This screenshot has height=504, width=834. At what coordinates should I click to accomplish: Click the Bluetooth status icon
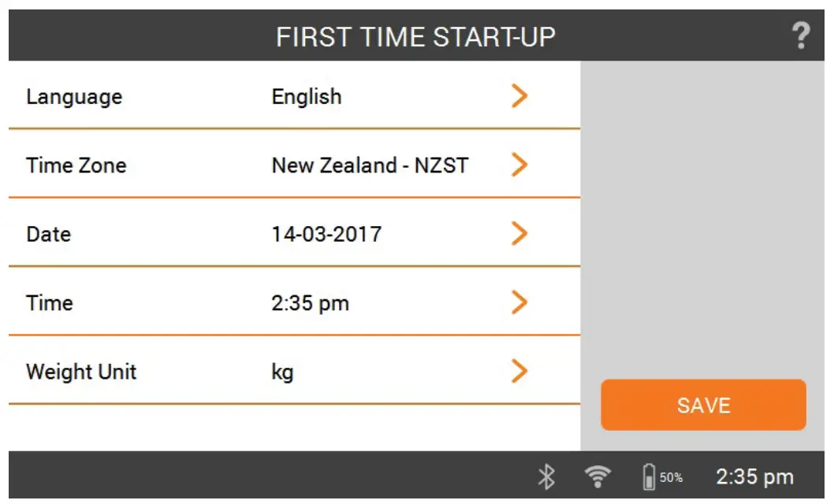545,476
